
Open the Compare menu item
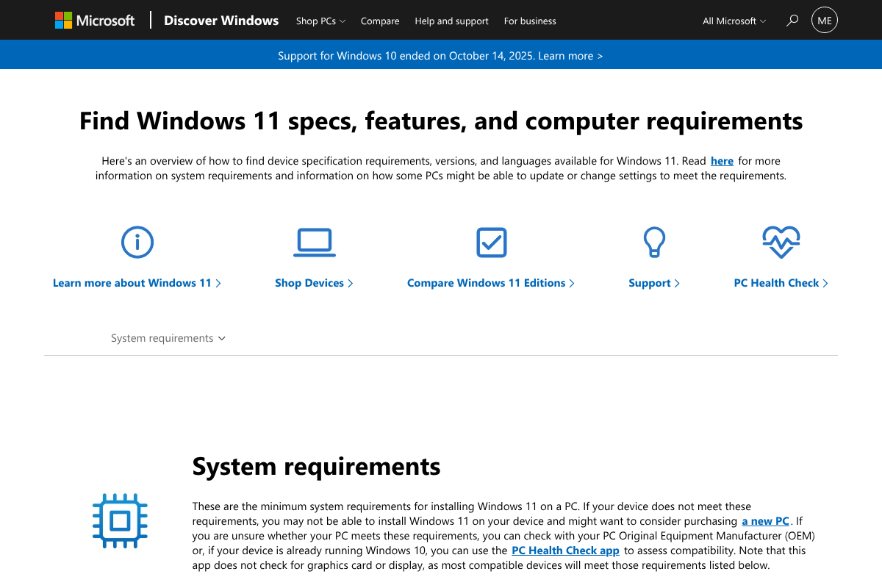tap(380, 21)
